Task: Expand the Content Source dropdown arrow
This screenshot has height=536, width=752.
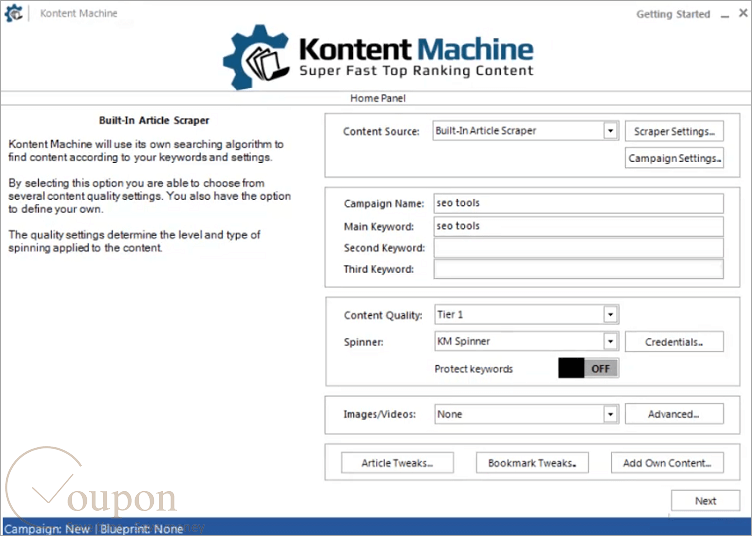Action: tap(611, 130)
